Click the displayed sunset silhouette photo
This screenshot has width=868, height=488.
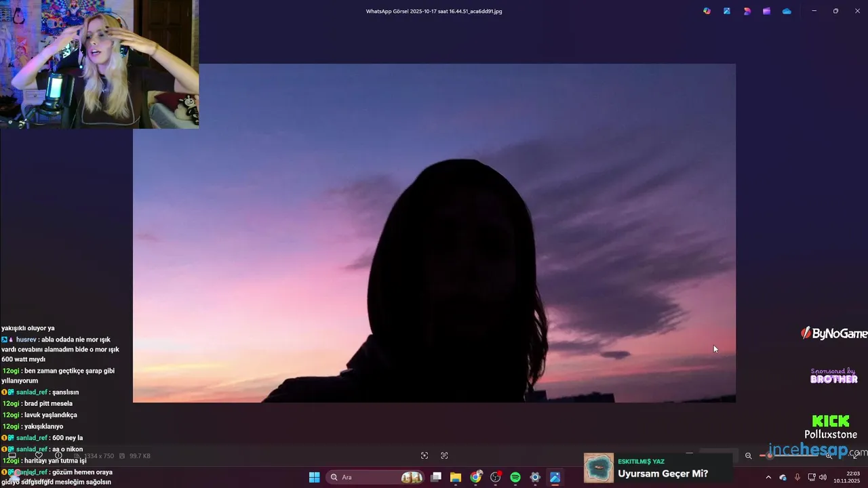point(434,233)
